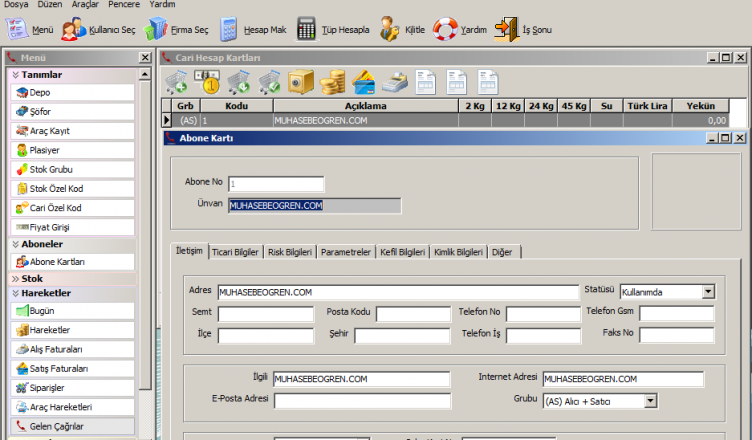The height and width of the screenshot is (440, 752).
Task: Open Araç Hareketleri entry
Action: (72, 407)
